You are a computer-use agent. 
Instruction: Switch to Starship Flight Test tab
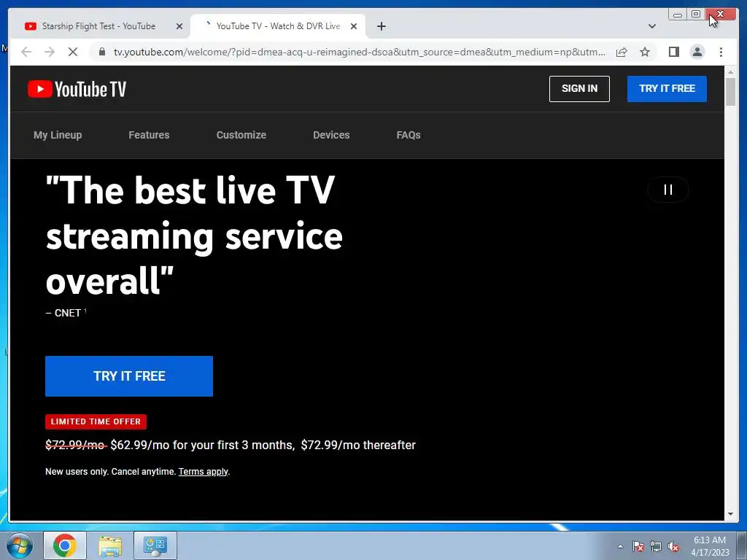coord(98,26)
